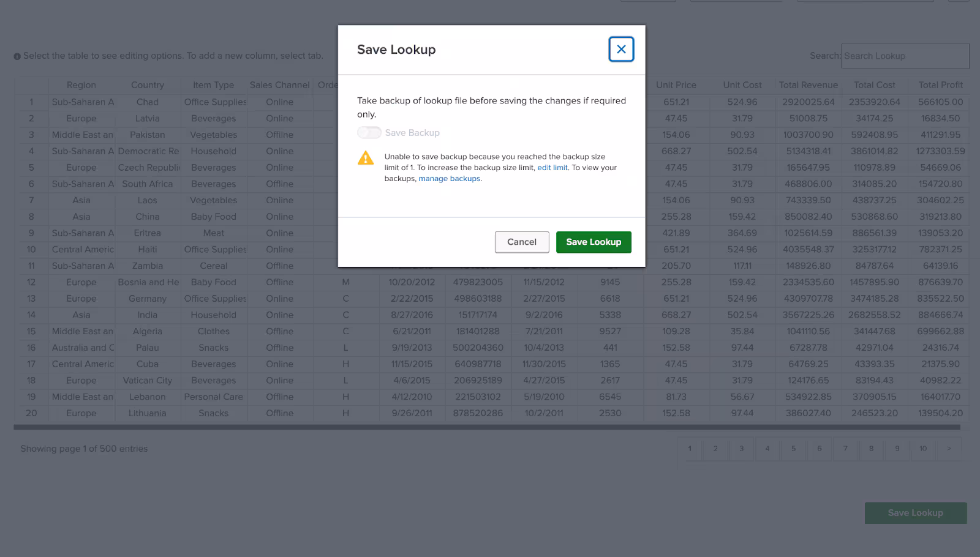Select the Item Type column header

tap(213, 85)
